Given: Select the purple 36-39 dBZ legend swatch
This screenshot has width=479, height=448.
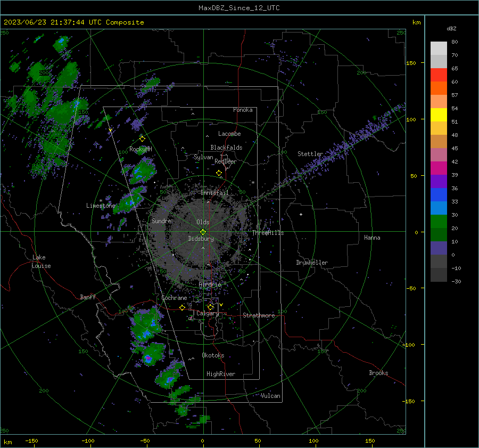Looking at the screenshot, I should point(439,182).
